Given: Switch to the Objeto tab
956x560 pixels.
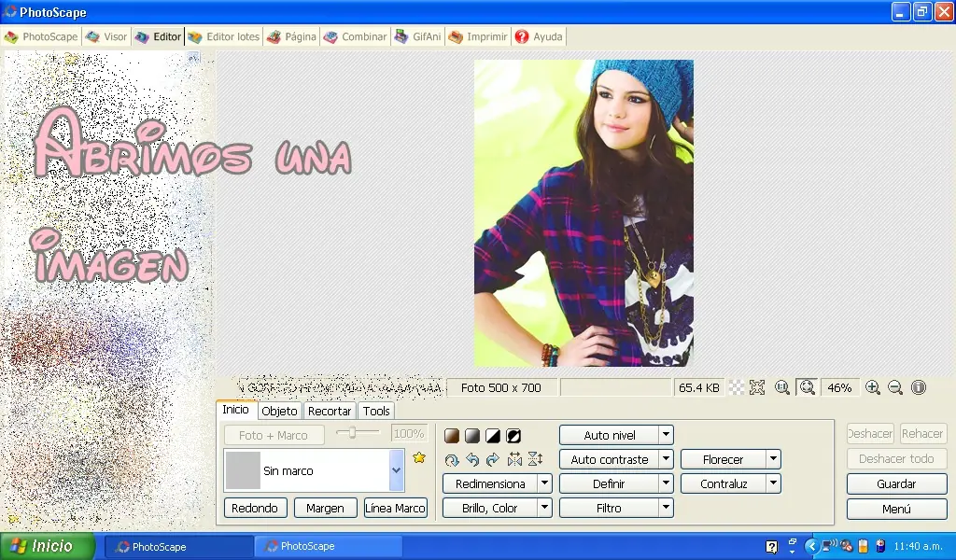Looking at the screenshot, I should tap(279, 412).
